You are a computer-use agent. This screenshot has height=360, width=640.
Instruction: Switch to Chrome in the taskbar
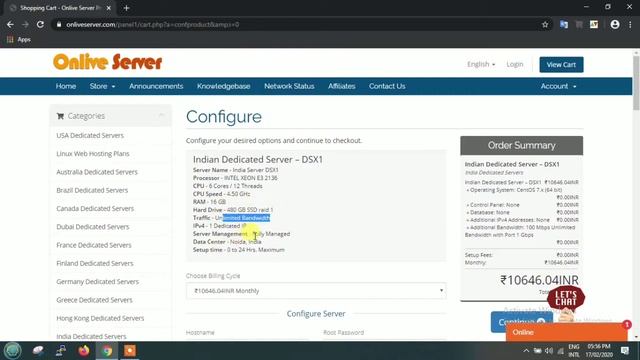107,351
